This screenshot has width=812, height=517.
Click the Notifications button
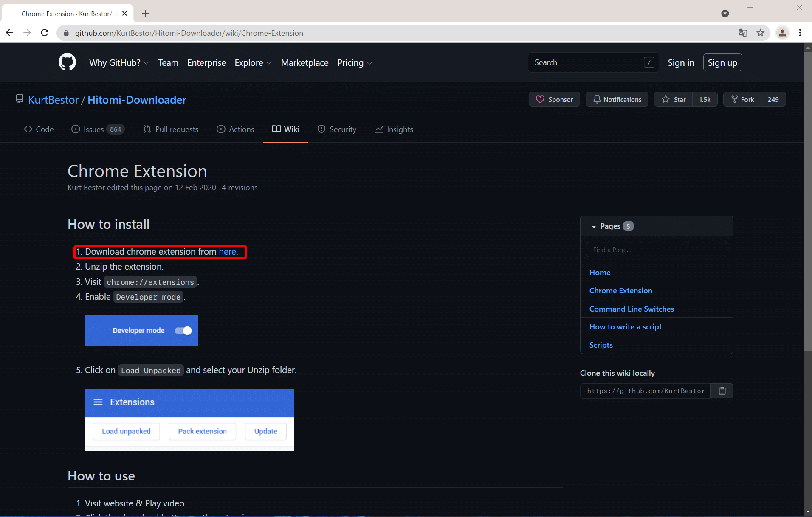(x=617, y=99)
